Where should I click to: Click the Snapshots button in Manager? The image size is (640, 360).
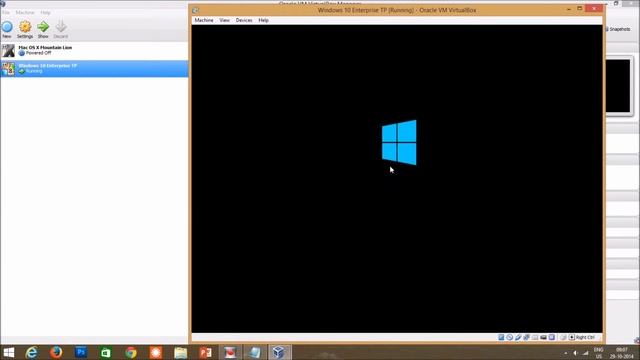619,29
